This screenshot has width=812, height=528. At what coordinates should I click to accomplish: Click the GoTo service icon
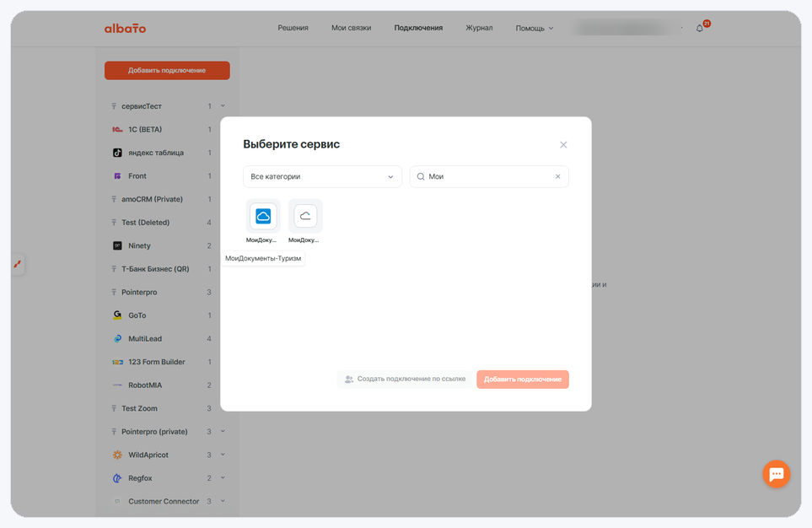point(117,315)
